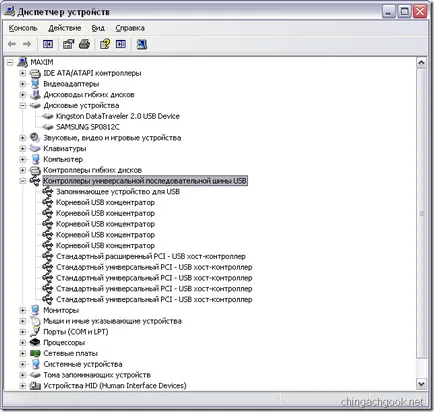Collapse the Дисковые устройства node

22,105
